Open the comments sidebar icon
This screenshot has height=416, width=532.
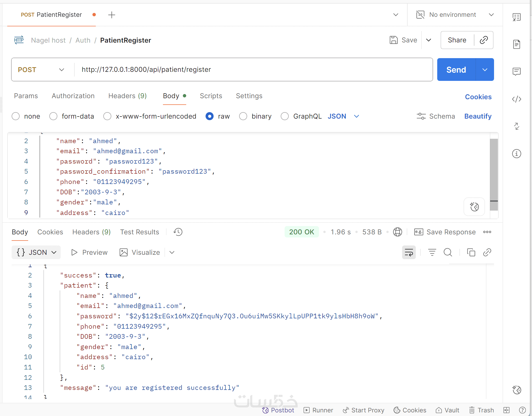pyautogui.click(x=517, y=72)
